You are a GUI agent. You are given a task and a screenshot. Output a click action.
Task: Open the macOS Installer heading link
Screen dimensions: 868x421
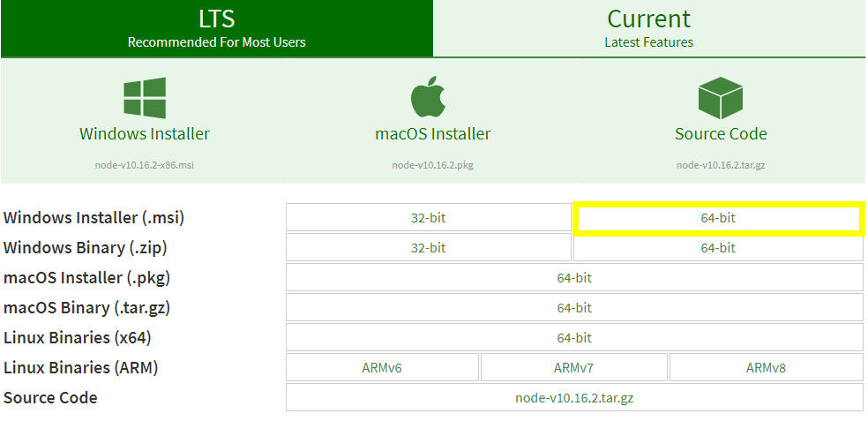pos(433,134)
